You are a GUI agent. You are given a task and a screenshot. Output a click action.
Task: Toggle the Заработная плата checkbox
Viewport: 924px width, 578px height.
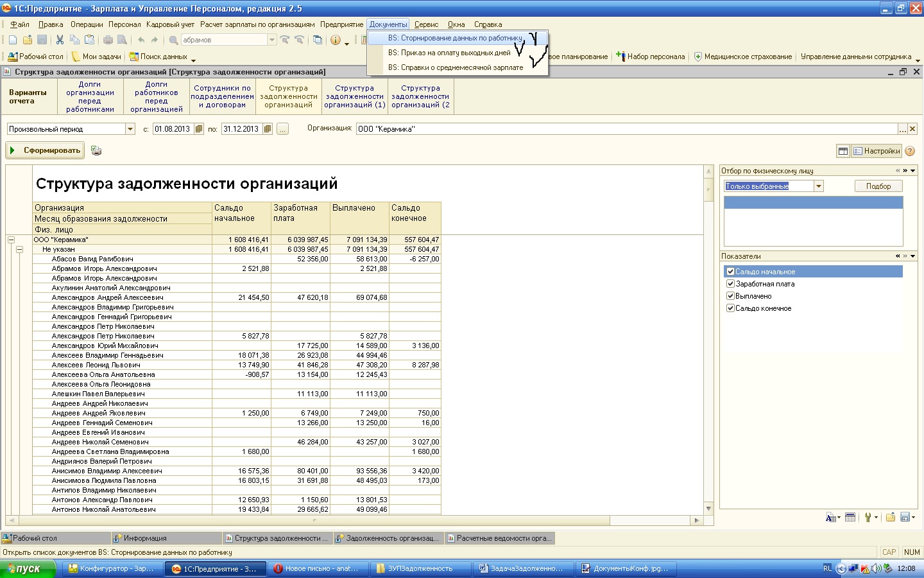point(730,284)
